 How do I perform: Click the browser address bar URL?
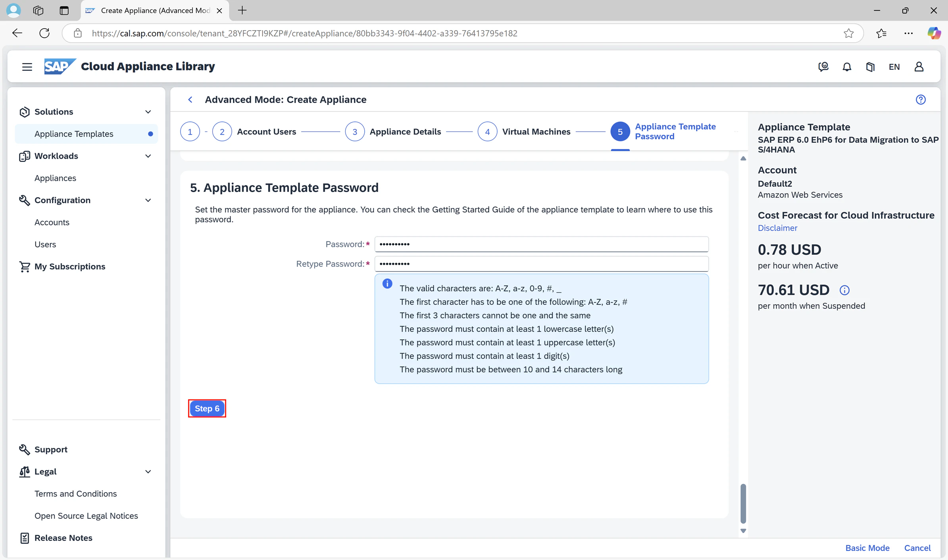[304, 33]
